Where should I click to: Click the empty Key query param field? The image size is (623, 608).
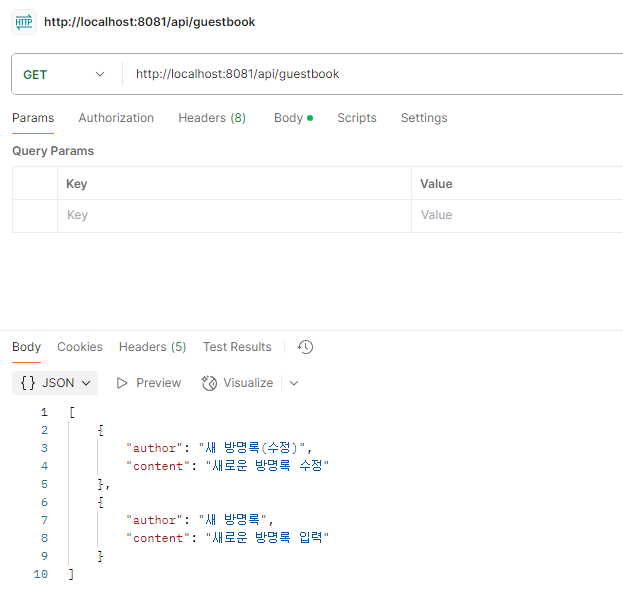(x=234, y=215)
